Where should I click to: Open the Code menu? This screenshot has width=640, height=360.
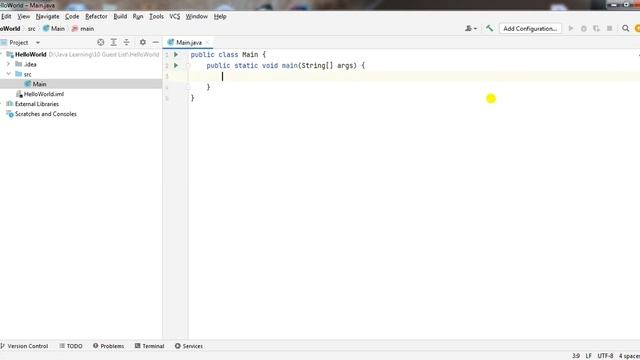click(x=72, y=16)
